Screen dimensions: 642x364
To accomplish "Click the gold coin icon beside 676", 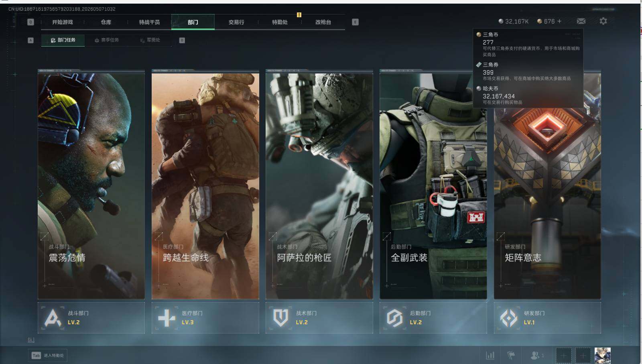I will (x=540, y=21).
